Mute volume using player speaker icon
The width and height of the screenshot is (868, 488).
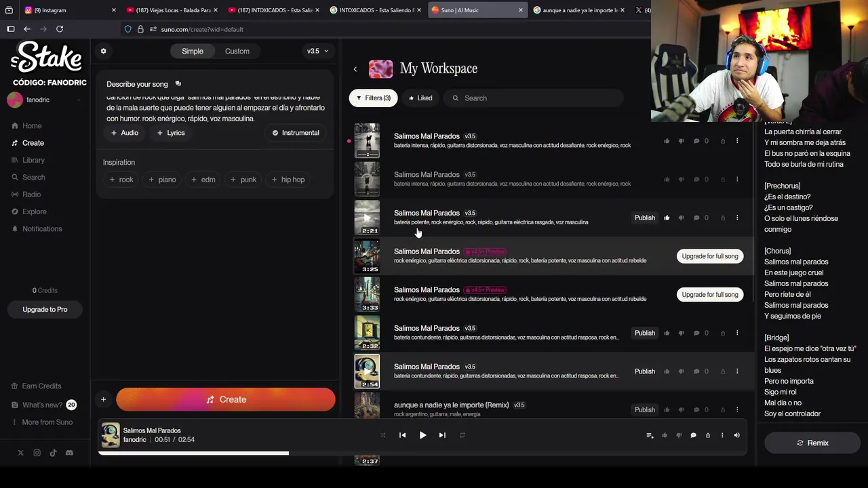(736, 435)
